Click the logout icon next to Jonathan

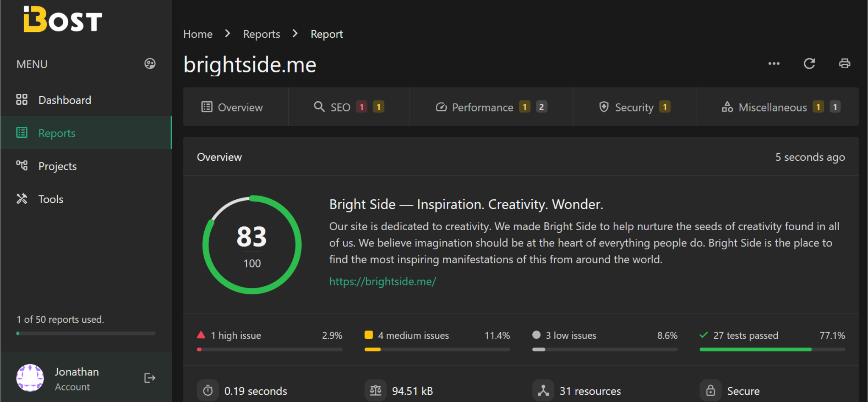click(x=150, y=378)
